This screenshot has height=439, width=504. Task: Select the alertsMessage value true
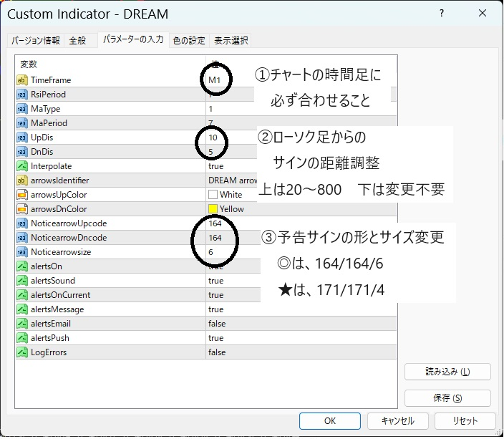[215, 309]
